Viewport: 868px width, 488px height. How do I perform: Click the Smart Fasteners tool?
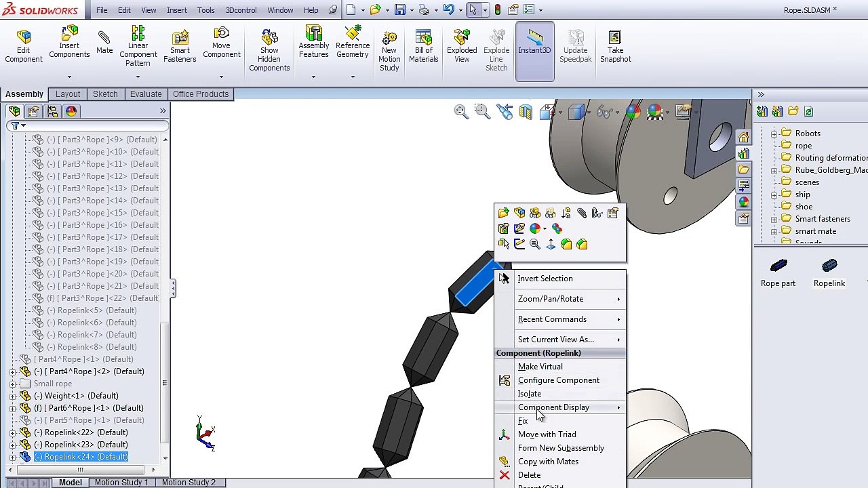pyautogui.click(x=180, y=46)
